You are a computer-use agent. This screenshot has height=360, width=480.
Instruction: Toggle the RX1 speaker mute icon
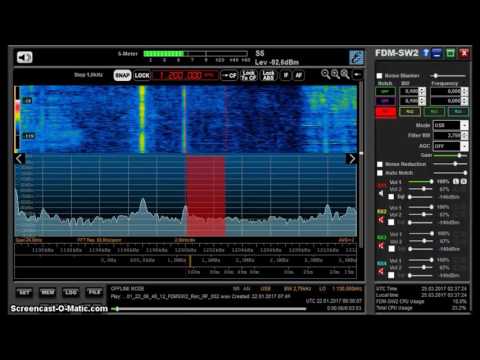point(381,193)
